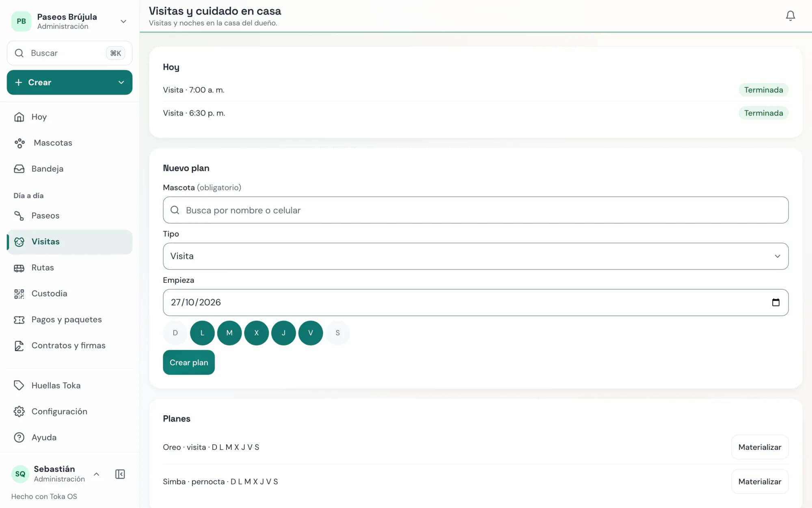Image resolution: width=812 pixels, height=508 pixels.
Task: Click the Custodia QR code icon
Action: click(19, 294)
